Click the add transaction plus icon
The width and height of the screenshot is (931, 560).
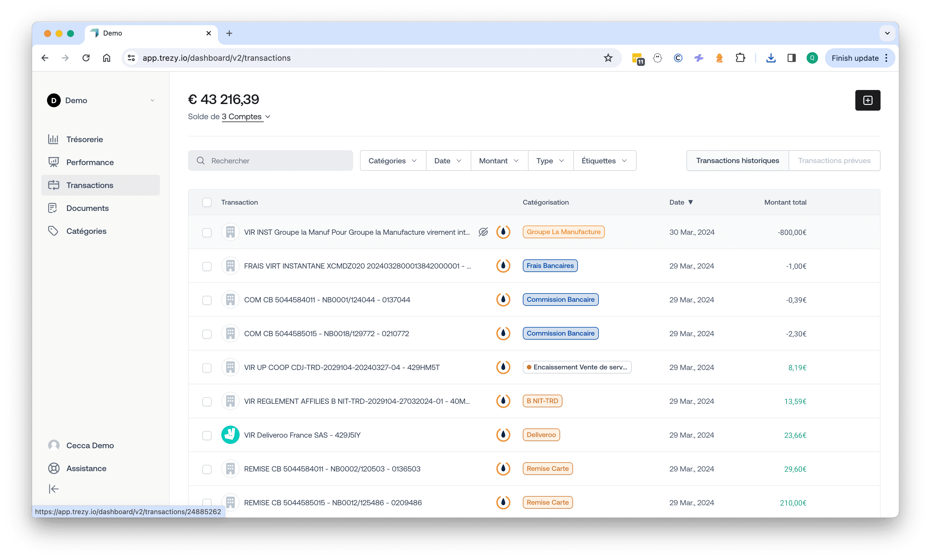click(867, 100)
